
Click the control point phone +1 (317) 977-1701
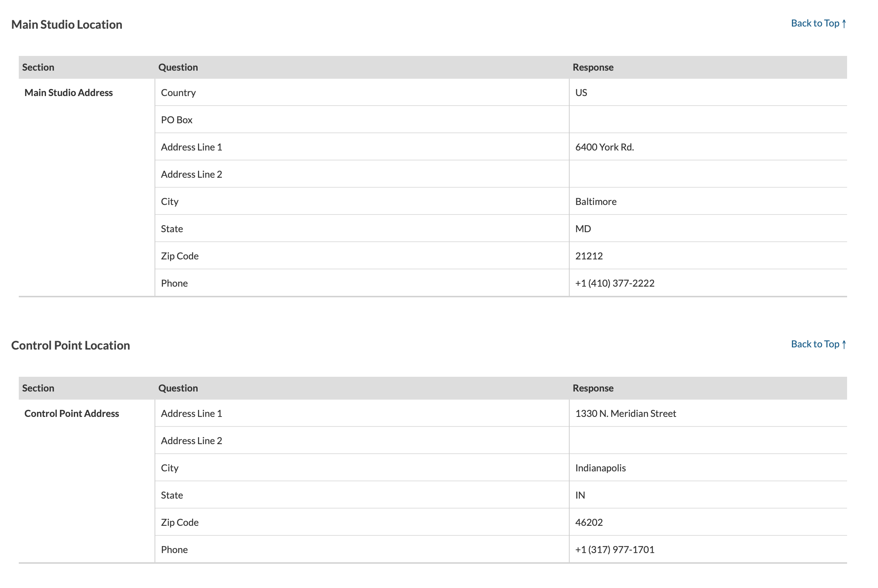coord(614,549)
